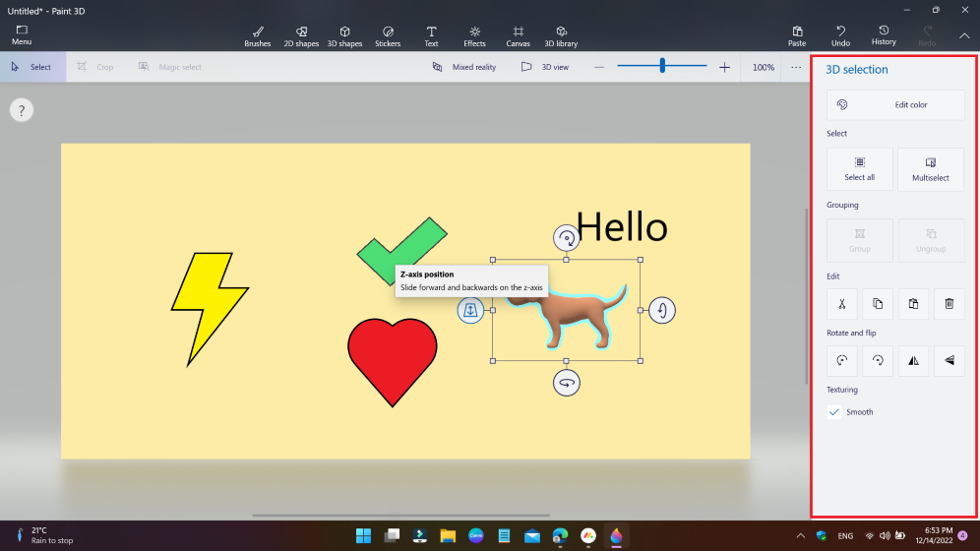Click the Copy icon in the Edit section
Image resolution: width=980 pixels, height=551 pixels.
point(878,304)
